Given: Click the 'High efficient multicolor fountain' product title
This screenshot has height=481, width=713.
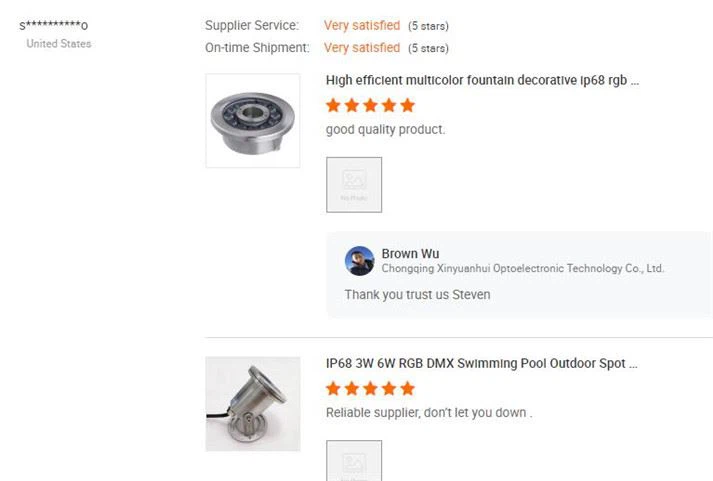Looking at the screenshot, I should pos(482,80).
